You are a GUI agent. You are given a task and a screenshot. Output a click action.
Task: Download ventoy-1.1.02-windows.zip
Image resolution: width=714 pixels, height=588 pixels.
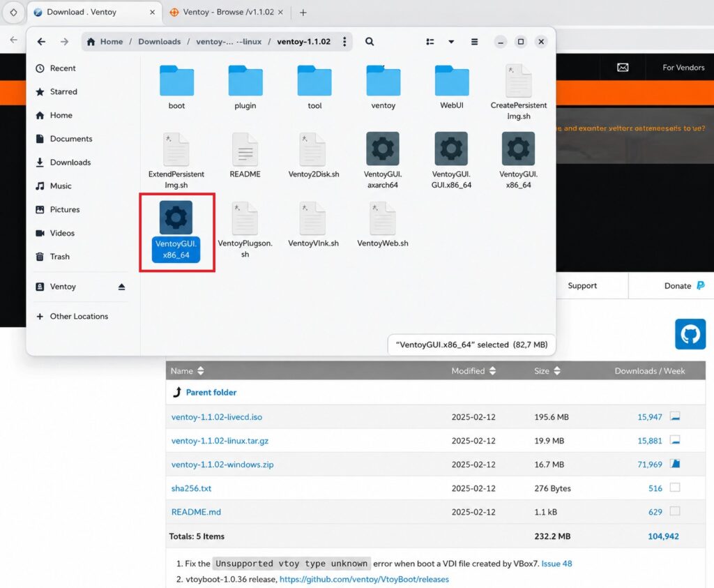222,464
